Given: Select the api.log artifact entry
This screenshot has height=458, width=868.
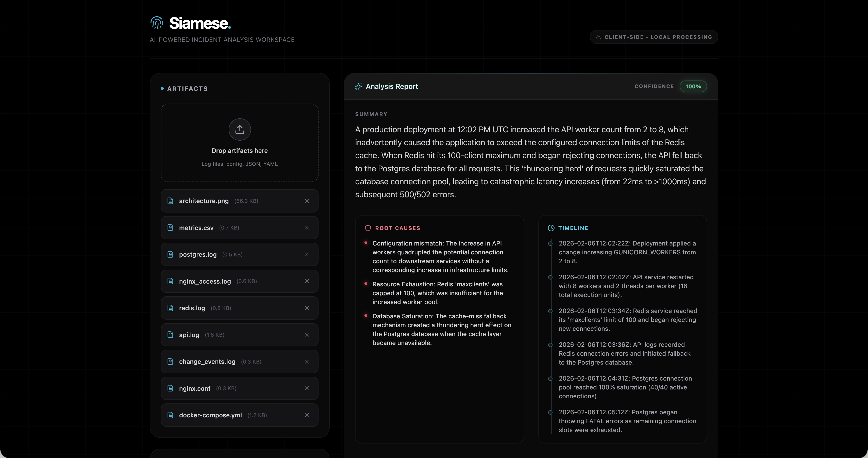Looking at the screenshot, I should tap(189, 335).
